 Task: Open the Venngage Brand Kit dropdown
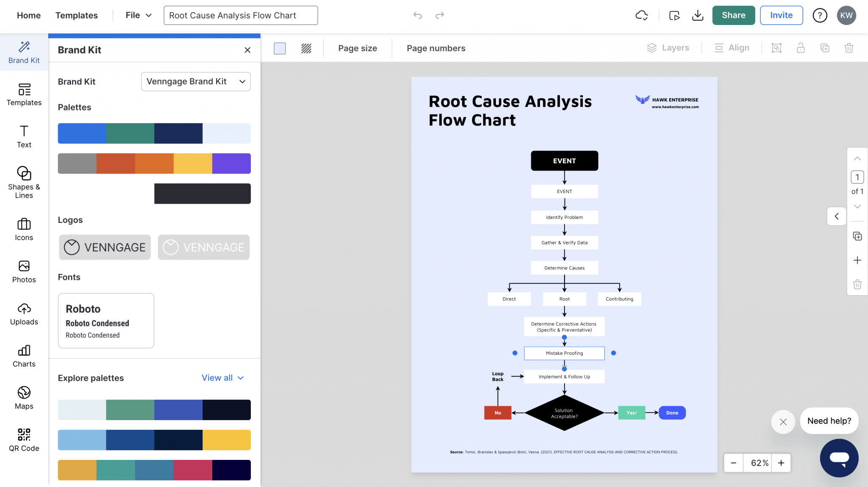[x=195, y=81]
